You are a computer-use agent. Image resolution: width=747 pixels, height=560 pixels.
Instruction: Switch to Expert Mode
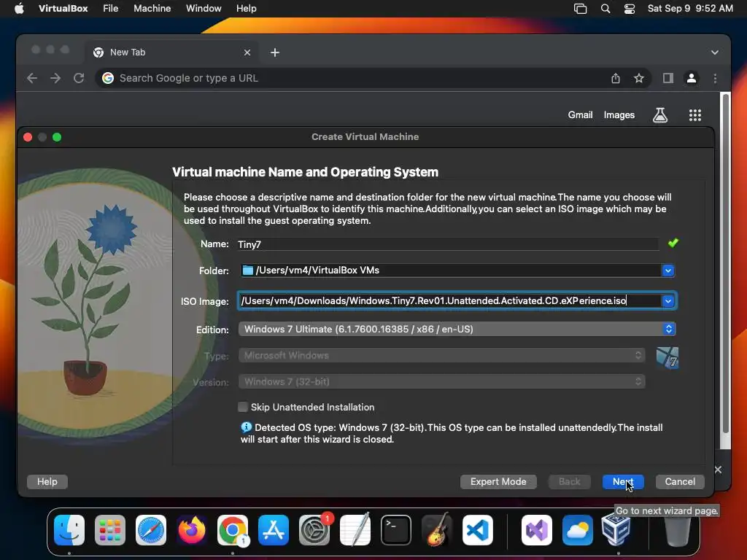coord(498,481)
